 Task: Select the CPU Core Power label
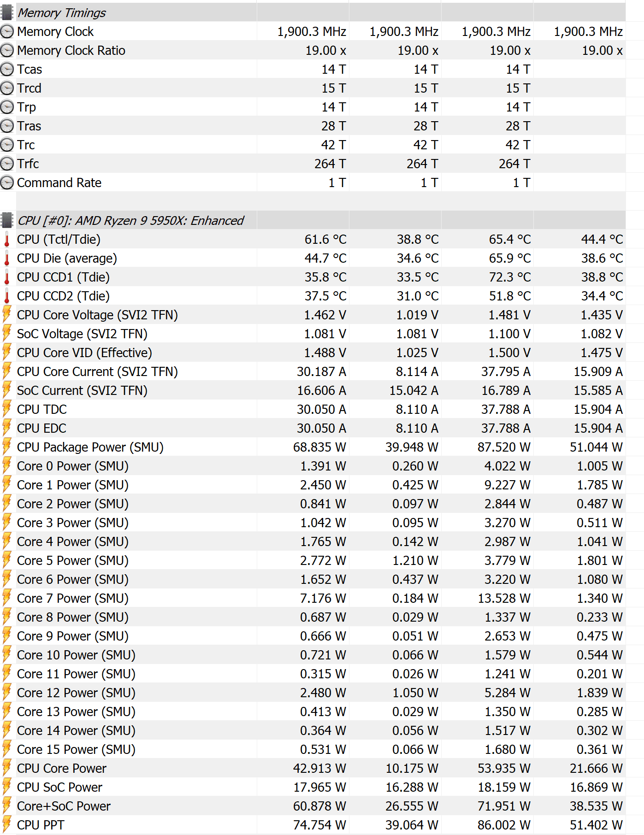[x=62, y=769]
